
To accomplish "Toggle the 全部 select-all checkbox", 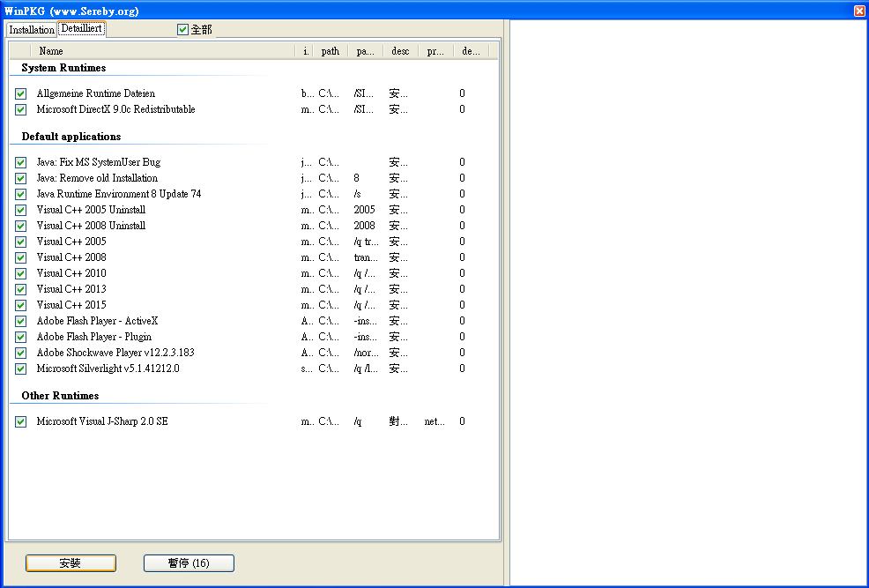I will tap(183, 29).
